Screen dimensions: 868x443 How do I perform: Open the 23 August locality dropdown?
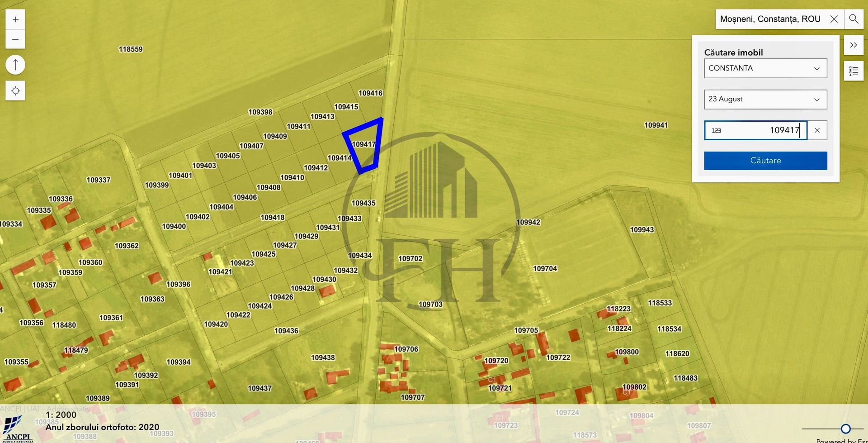tap(765, 100)
